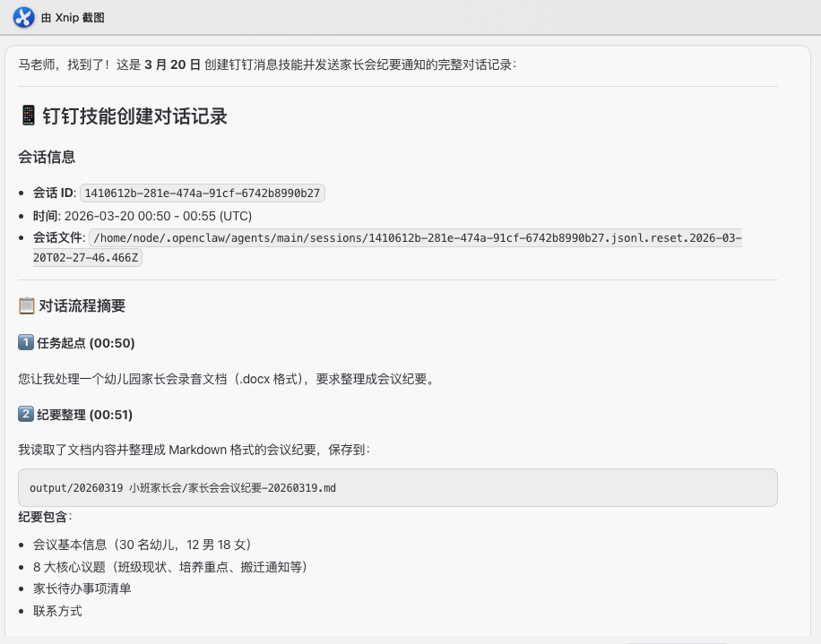Image resolution: width=821 pixels, height=644 pixels.
Task: Click the 会话信息 section heading
Action: point(47,157)
